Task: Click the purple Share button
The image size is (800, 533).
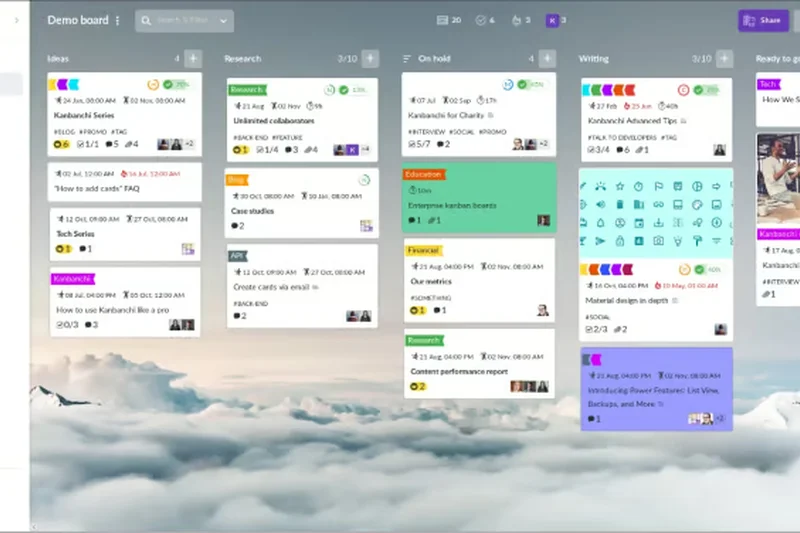Action: [x=763, y=20]
